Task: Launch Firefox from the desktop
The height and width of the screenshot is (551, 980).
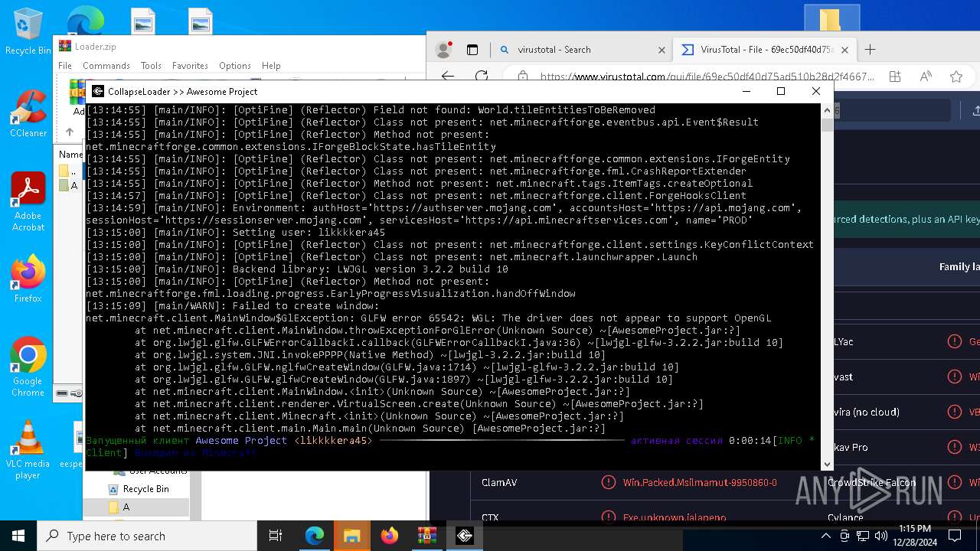Action: [28, 279]
